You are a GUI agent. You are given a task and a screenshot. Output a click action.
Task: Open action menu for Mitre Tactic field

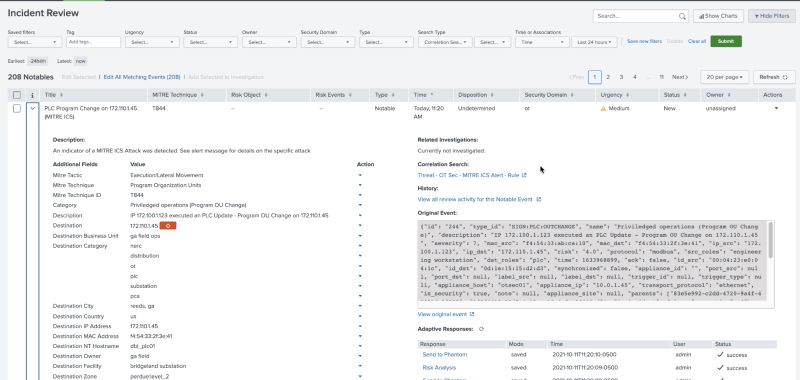tap(360, 175)
